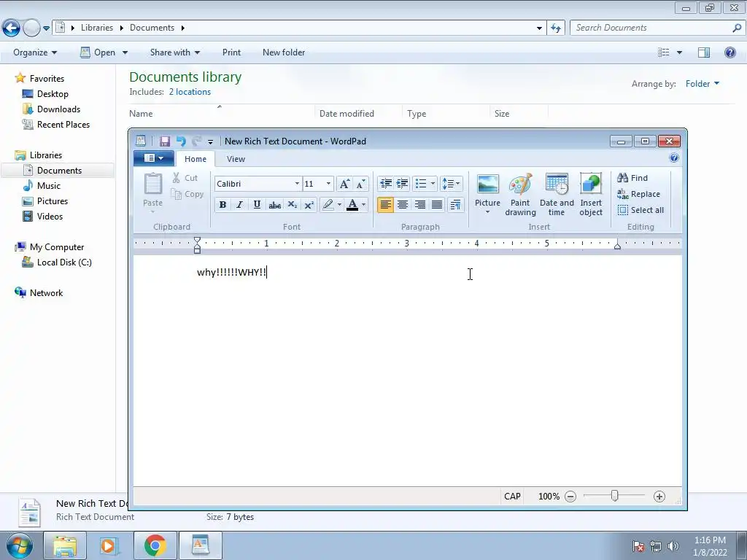Apply the font text color
The height and width of the screenshot is (560, 747).
tap(352, 205)
